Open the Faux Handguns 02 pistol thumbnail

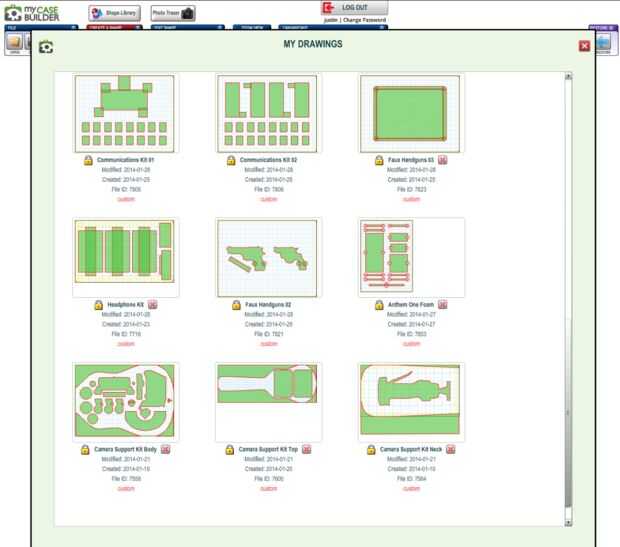click(268, 258)
